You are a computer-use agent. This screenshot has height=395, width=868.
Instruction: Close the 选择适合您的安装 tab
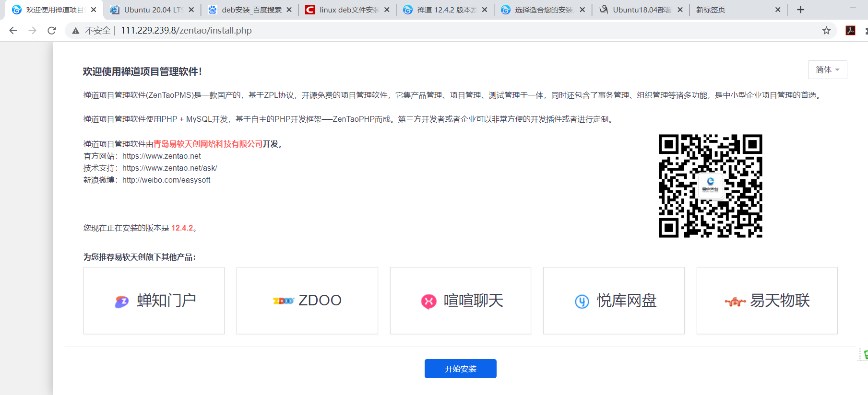582,10
